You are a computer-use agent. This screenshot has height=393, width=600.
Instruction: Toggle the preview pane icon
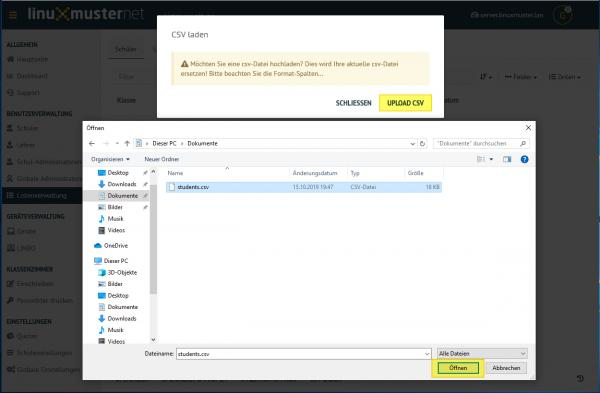point(507,159)
